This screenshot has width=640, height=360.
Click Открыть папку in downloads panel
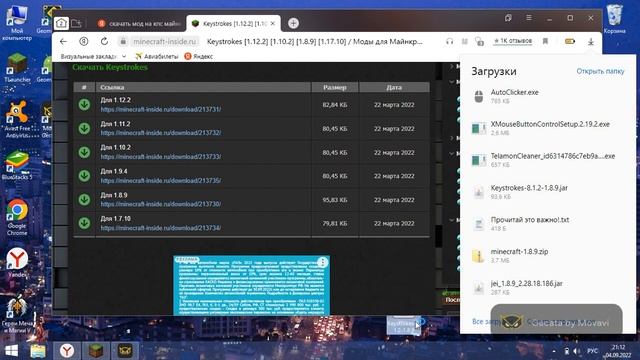click(x=600, y=71)
